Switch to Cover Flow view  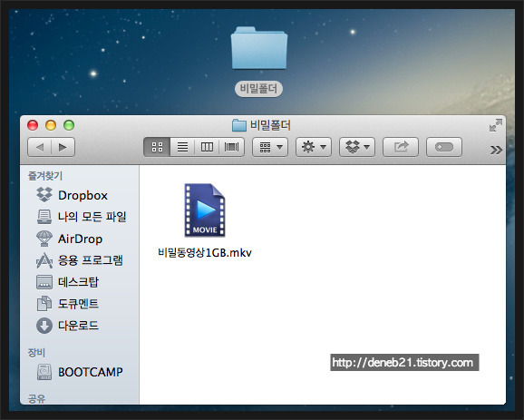231,147
